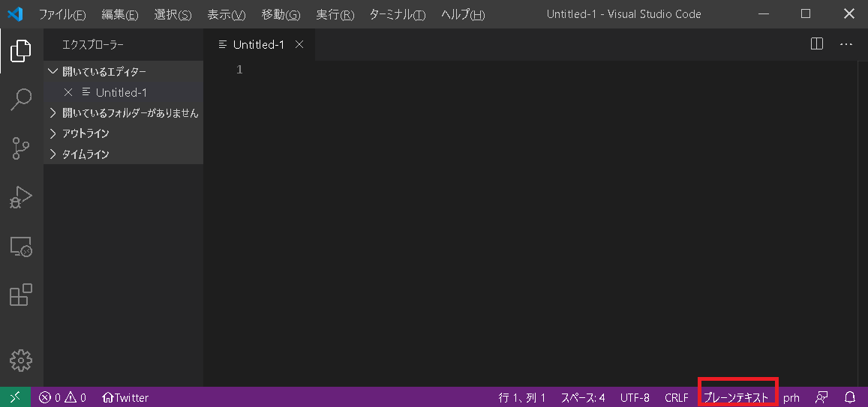Open the editor More Actions ellipsis
Viewport: 868px width, 407px height.
(845, 44)
